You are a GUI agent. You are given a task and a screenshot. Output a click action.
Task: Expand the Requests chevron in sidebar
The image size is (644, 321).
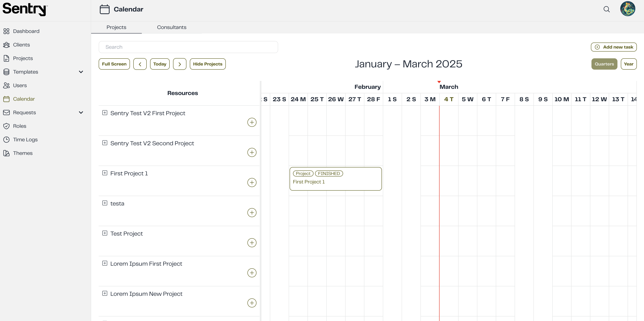81,112
